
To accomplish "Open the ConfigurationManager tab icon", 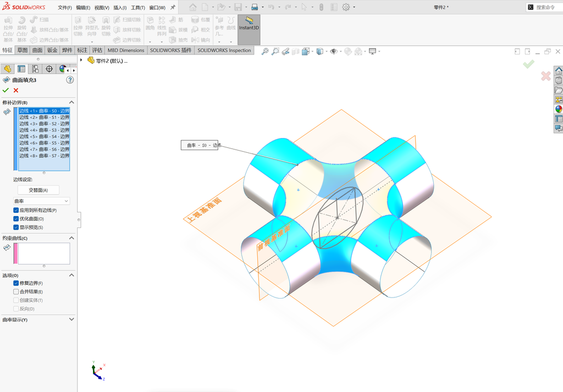I will (x=35, y=69).
